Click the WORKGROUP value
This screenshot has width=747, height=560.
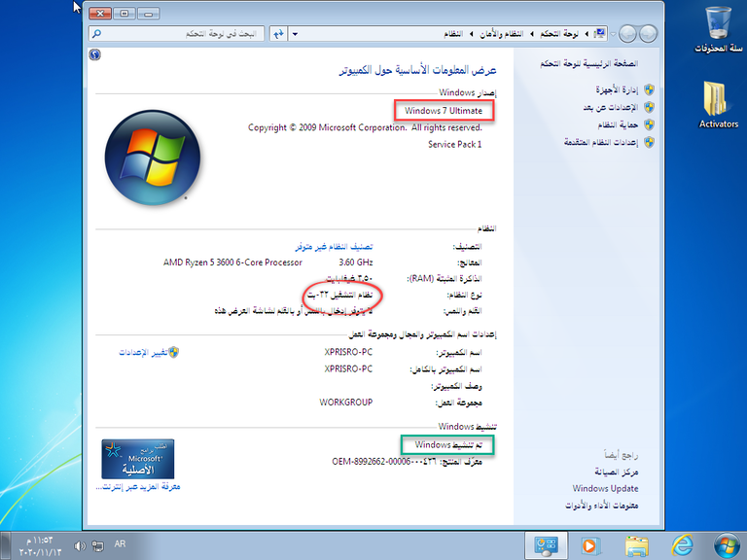tap(346, 402)
